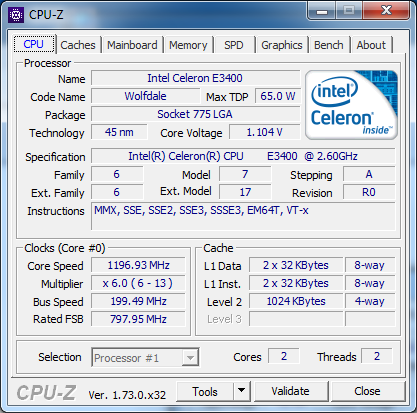The width and height of the screenshot is (417, 413).
Task: Click the Level 2 size 1024 KBytes
Action: coord(296,301)
